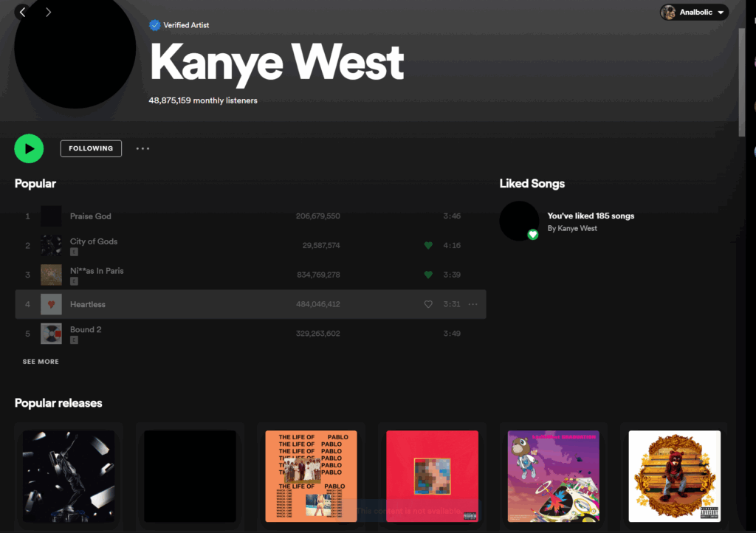Click the play count 834,769,278
756x533 pixels.
pos(318,275)
